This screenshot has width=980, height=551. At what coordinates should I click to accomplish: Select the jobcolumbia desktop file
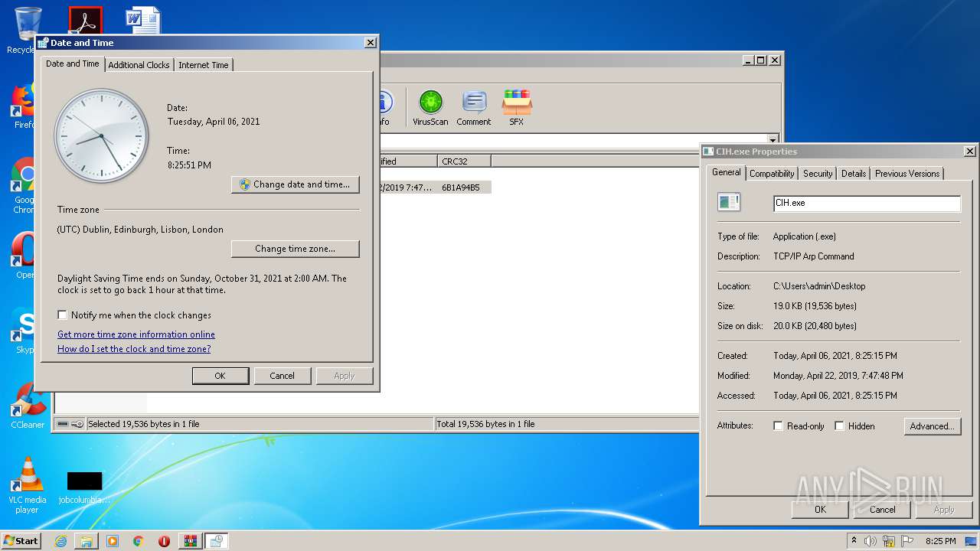[84, 487]
